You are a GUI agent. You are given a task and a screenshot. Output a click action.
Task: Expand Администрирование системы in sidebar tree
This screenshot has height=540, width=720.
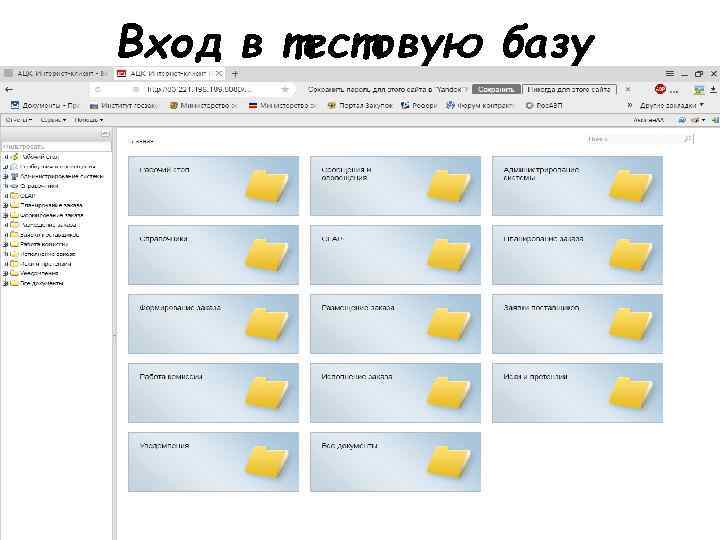pyautogui.click(x=6, y=176)
